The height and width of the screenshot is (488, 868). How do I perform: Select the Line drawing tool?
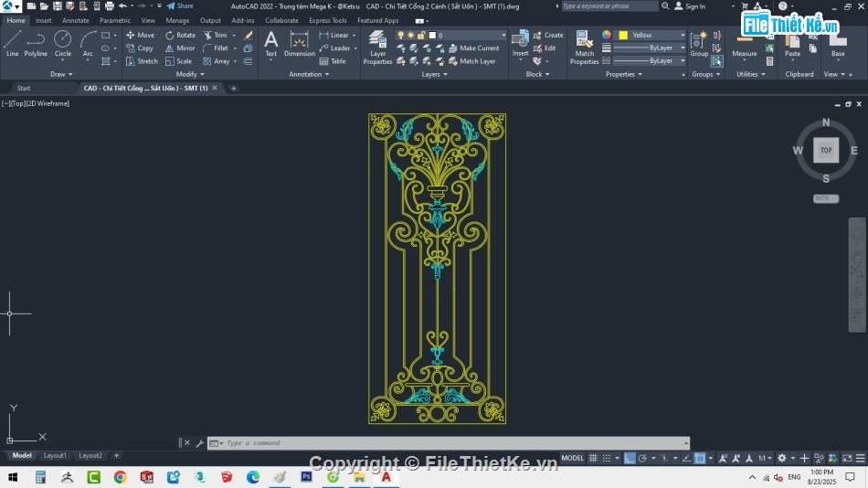coord(12,44)
